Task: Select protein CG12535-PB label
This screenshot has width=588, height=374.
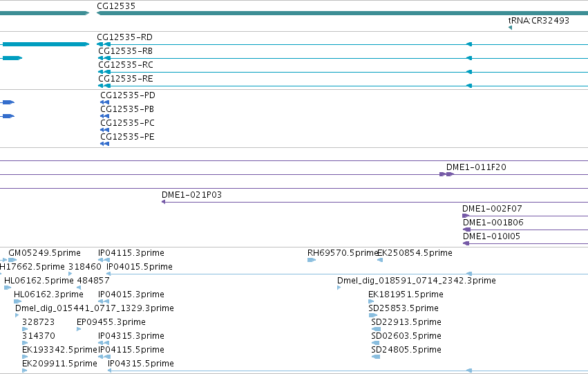Action: coord(127,109)
